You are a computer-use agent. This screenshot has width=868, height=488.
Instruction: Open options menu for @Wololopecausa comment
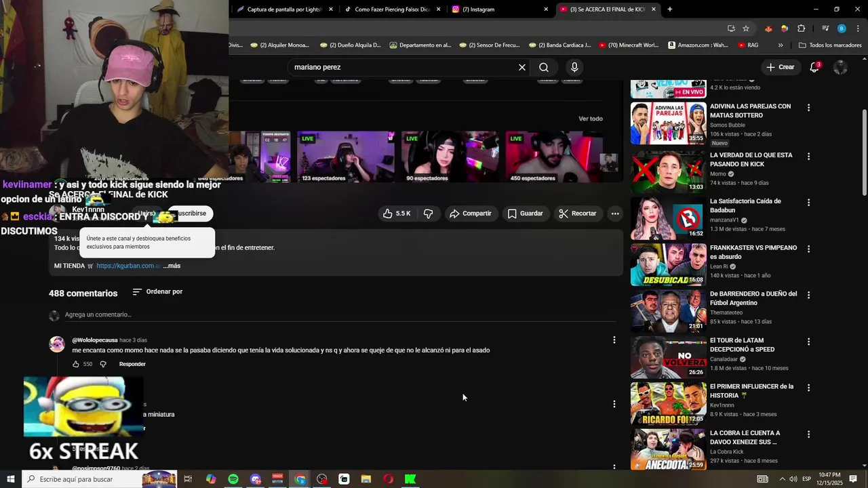pos(614,340)
